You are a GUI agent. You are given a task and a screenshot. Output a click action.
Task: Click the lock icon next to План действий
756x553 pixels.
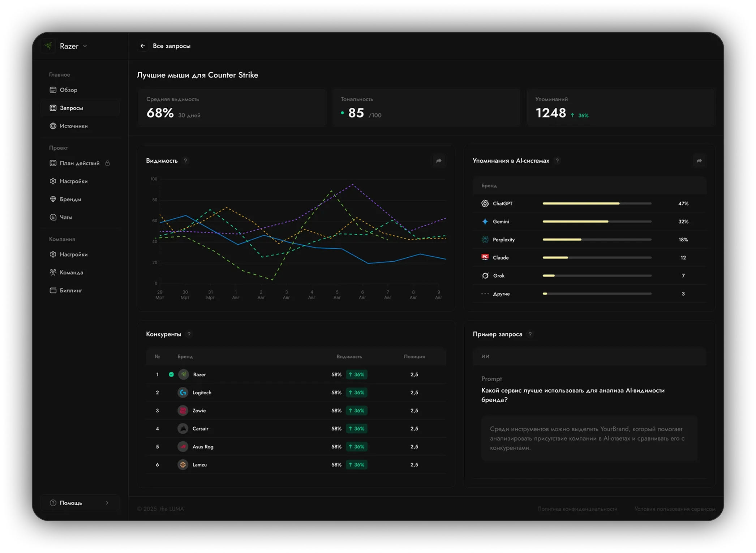pyautogui.click(x=107, y=163)
